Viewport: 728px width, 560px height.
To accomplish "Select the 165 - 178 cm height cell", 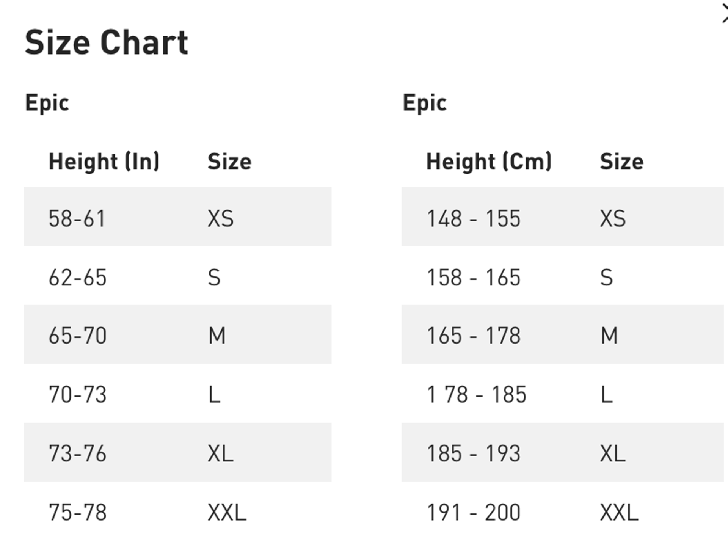I will pos(473,336).
